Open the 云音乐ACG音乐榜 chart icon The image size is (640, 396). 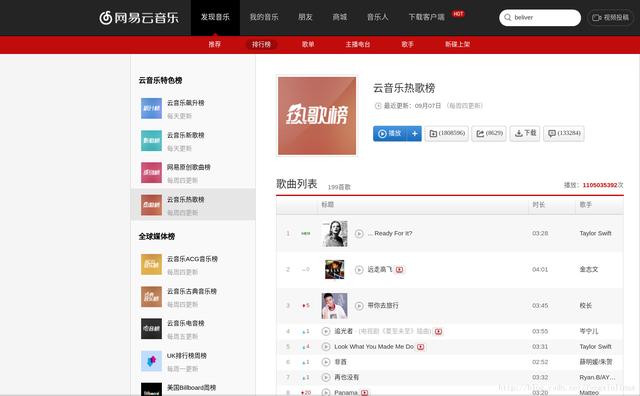point(151,265)
